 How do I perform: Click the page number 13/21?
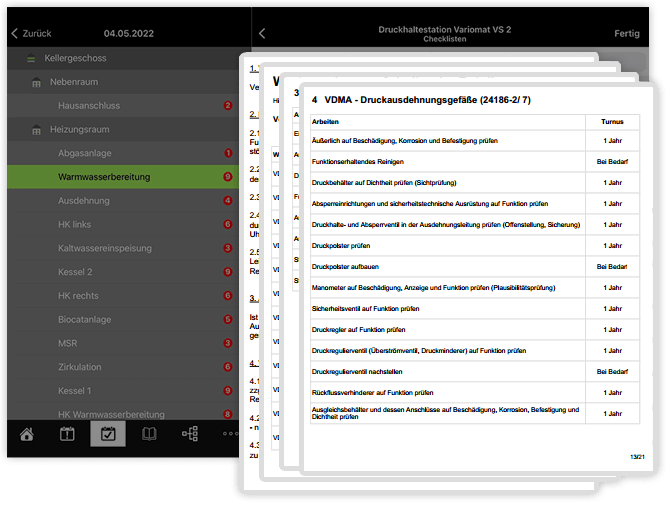click(637, 457)
